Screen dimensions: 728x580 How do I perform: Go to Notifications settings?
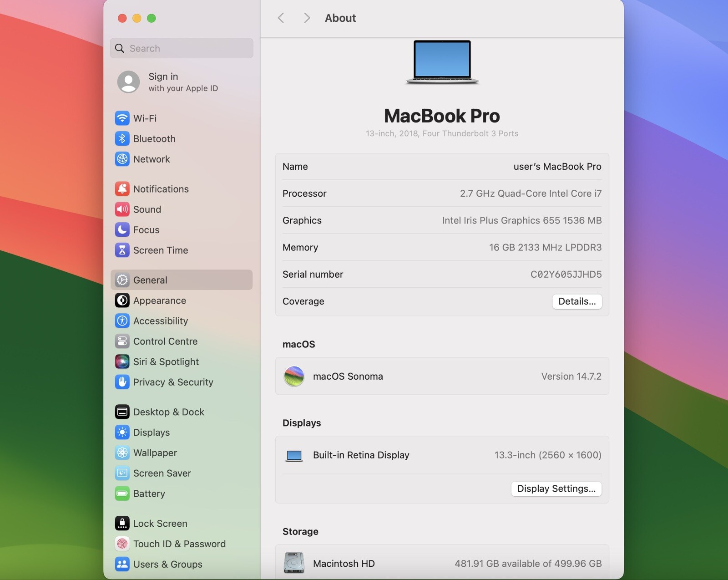click(x=182, y=189)
